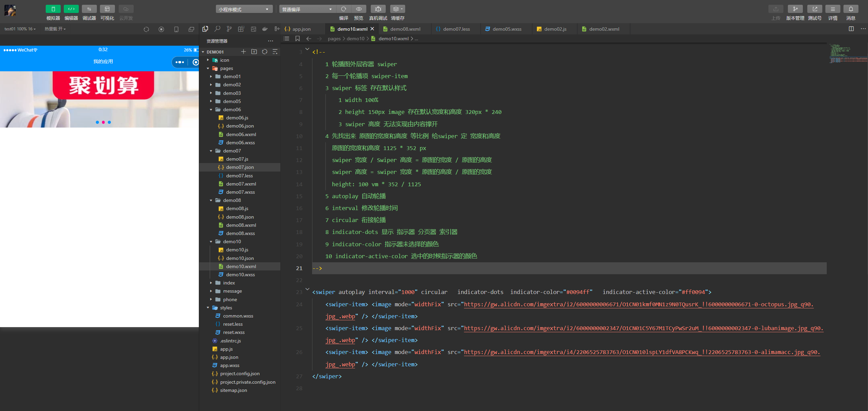This screenshot has width=868, height=411.
Task: Click the simulator stop icon
Action: tap(161, 29)
